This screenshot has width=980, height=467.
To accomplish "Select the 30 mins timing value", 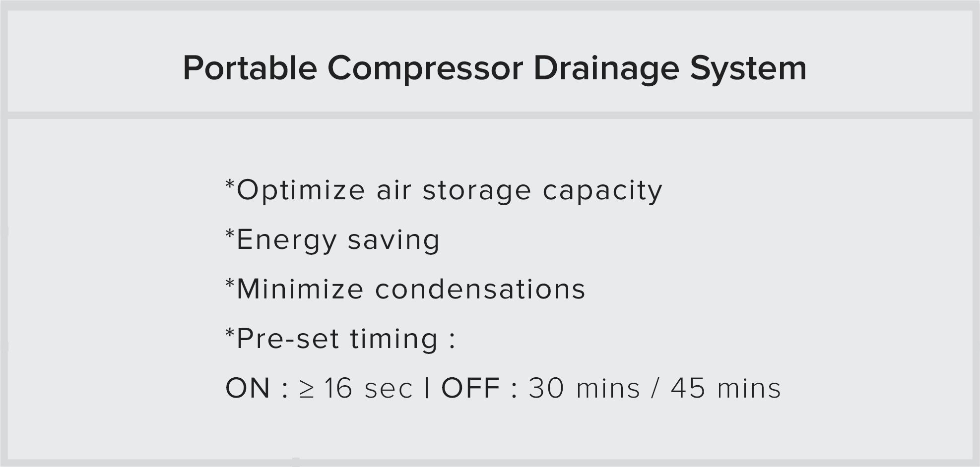I will 584,388.
